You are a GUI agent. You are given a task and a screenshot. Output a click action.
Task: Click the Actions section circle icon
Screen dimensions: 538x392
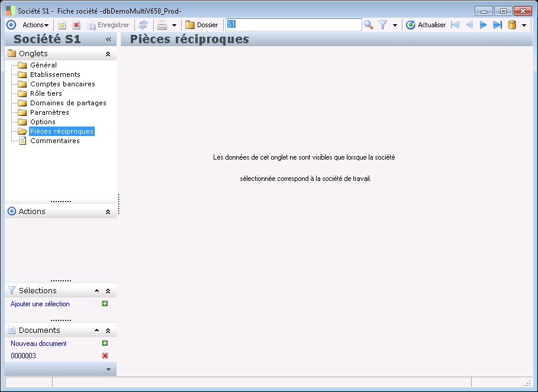(x=12, y=211)
